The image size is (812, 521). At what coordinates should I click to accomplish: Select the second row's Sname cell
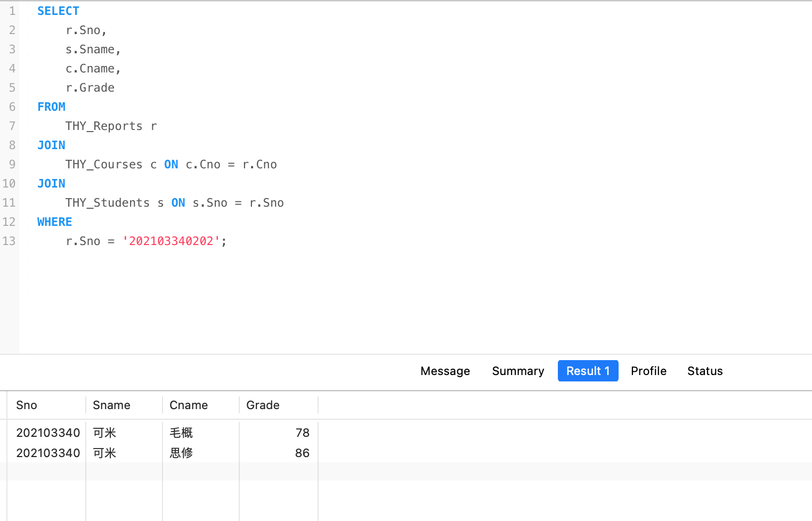coord(104,453)
